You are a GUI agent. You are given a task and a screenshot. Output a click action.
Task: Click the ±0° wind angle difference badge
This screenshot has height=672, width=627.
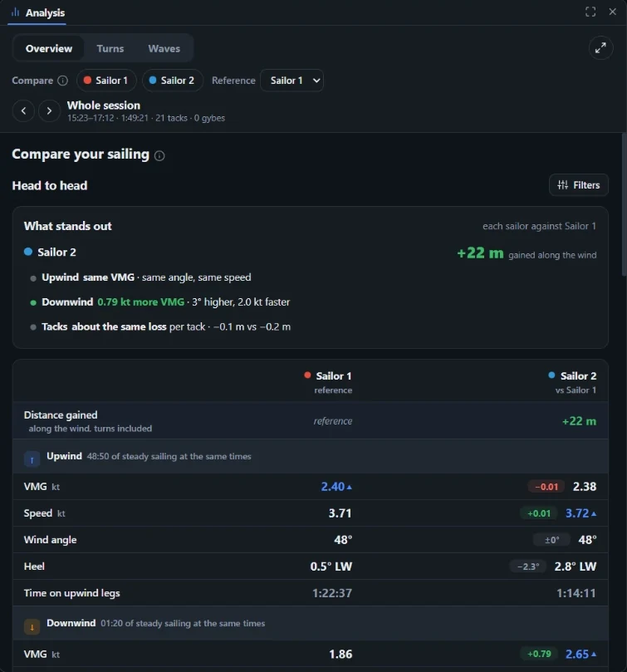(551, 540)
